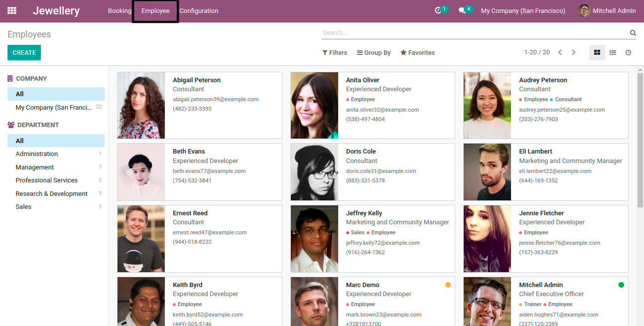Filter by Research & Development department

click(56, 193)
